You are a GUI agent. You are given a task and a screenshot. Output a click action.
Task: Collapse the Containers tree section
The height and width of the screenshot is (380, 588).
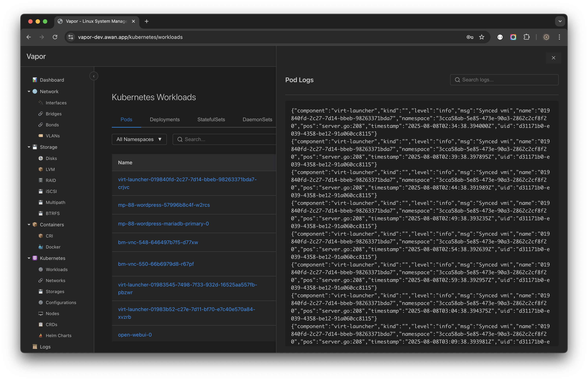tap(29, 225)
